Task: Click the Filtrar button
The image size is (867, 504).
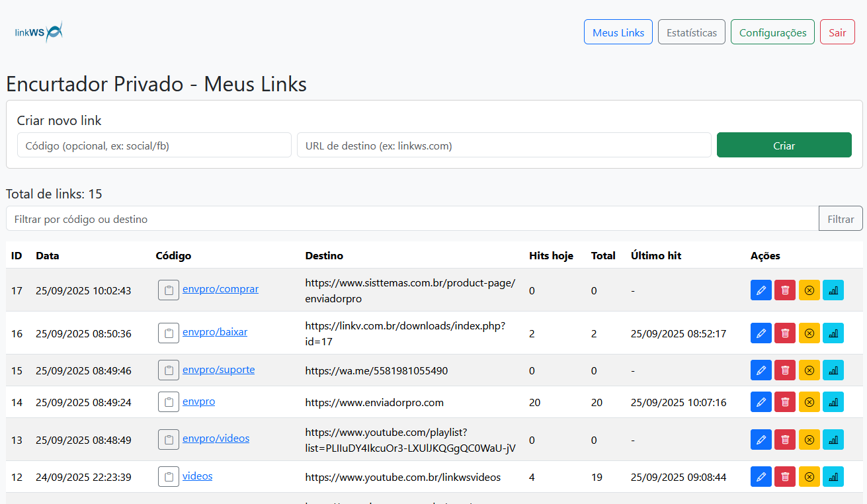Action: (840, 219)
